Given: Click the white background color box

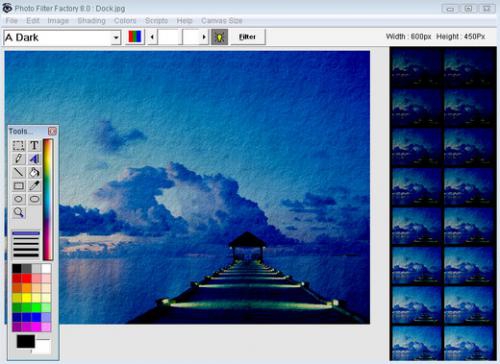Looking at the screenshot, I should [43, 347].
